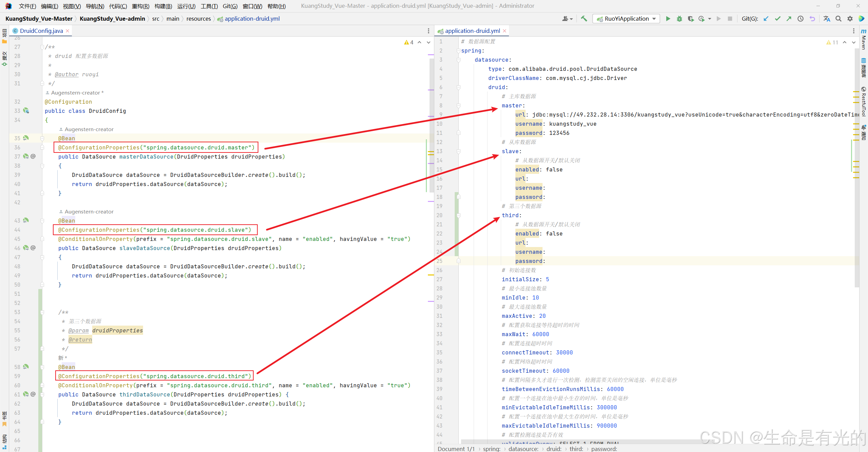Open the Project tool window on left sidebar
Image resolution: width=868 pixels, height=452 pixels.
click(x=4, y=36)
